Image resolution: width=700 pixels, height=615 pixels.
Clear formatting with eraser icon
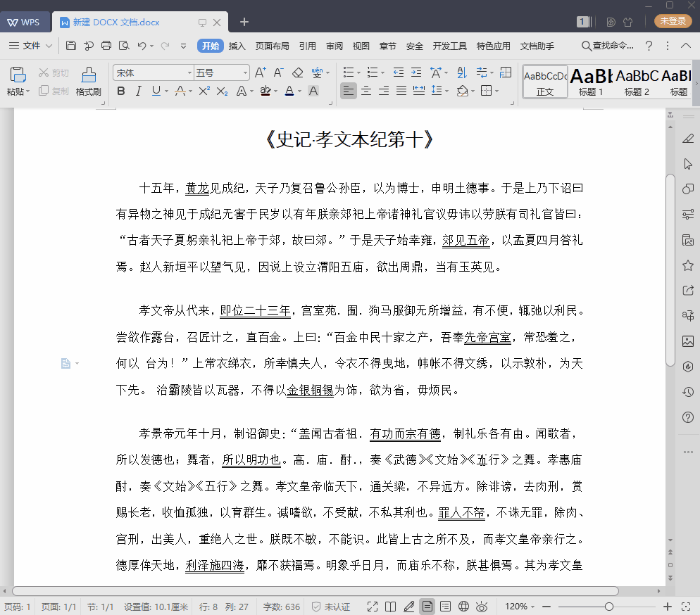point(298,72)
